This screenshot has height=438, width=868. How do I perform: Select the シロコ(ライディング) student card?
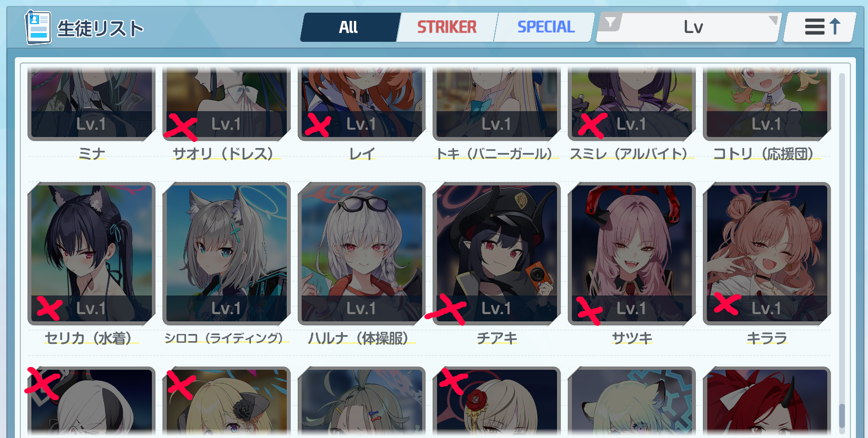click(x=226, y=254)
